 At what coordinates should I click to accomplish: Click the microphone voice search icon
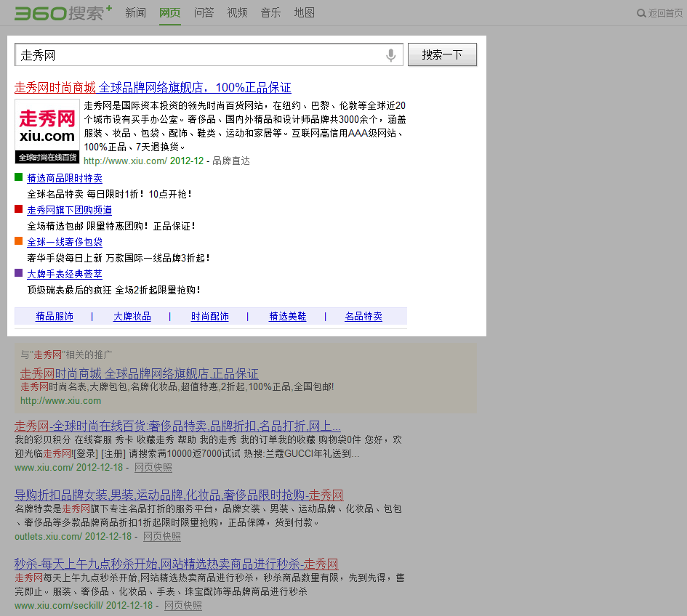(x=391, y=55)
